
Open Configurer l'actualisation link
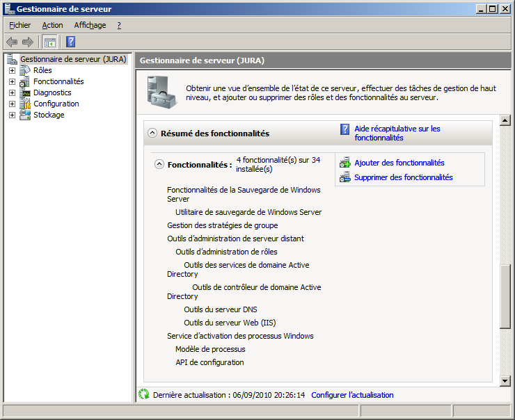click(x=352, y=395)
